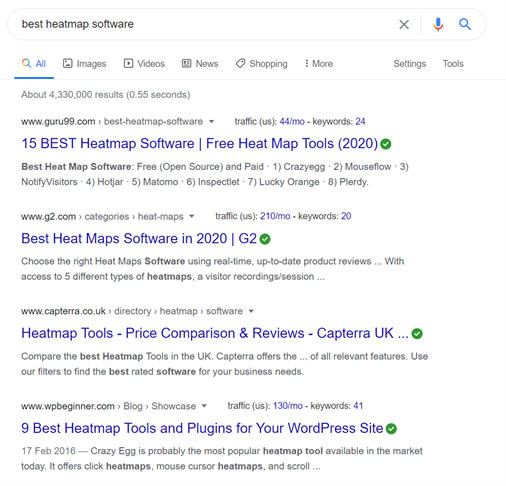Clear the search box with the X icon
This screenshot has width=506, height=486.
(x=404, y=24)
